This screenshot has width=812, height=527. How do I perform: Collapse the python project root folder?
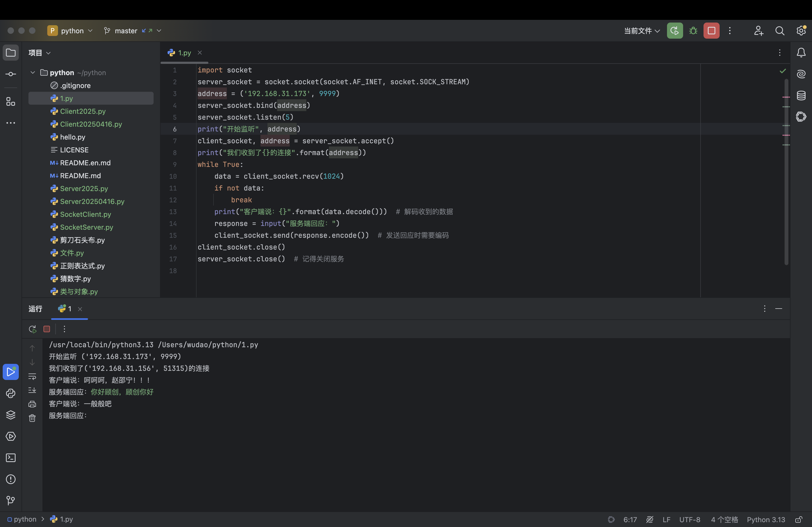point(33,73)
